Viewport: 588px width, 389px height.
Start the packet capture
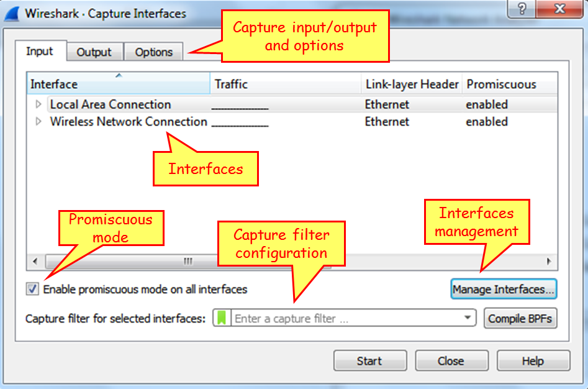click(x=369, y=361)
